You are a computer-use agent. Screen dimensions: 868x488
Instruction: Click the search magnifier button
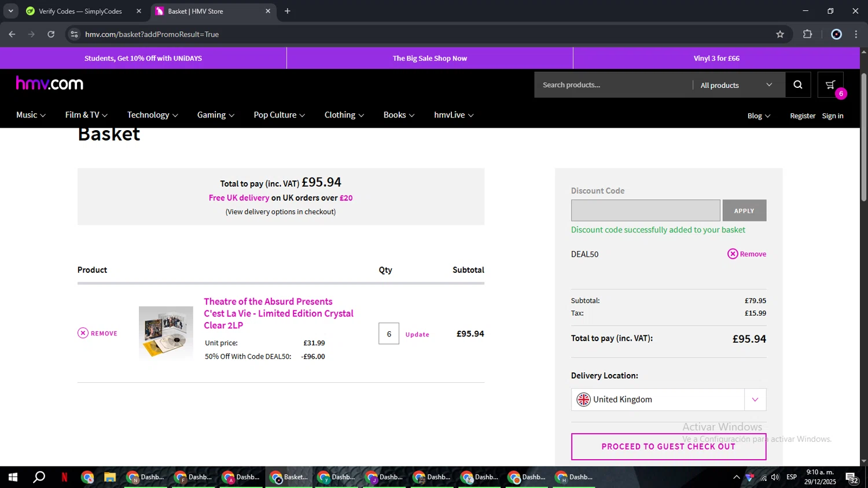pos(798,85)
